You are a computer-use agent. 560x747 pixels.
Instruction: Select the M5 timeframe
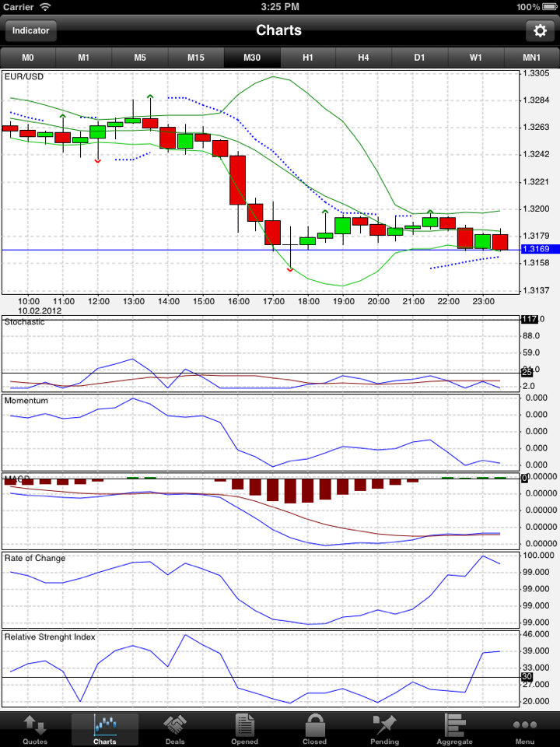(140, 58)
